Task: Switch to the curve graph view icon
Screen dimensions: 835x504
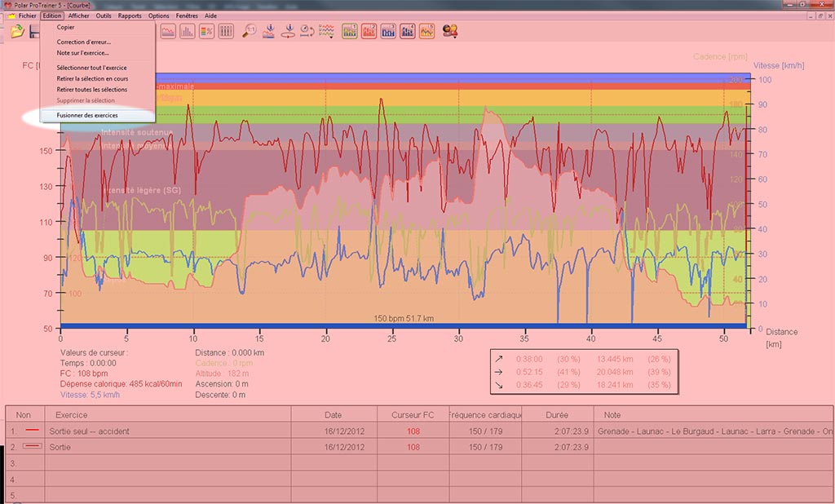Action: [168, 32]
